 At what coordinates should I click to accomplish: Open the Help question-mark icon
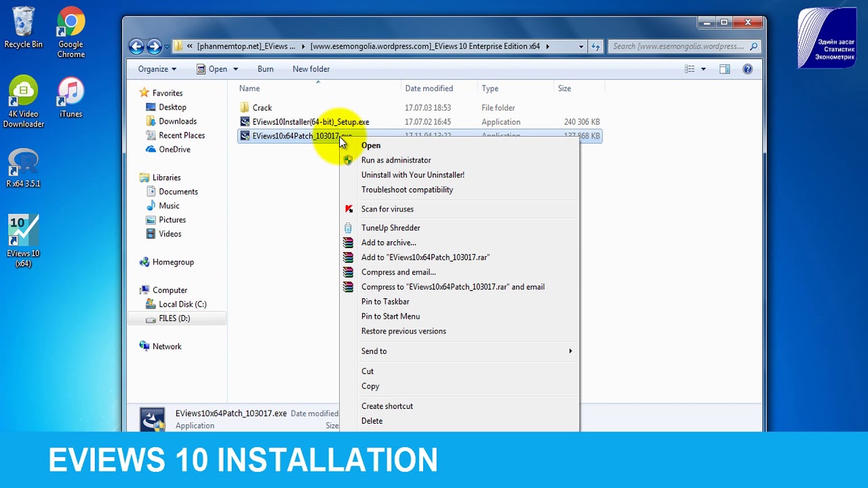click(x=747, y=69)
